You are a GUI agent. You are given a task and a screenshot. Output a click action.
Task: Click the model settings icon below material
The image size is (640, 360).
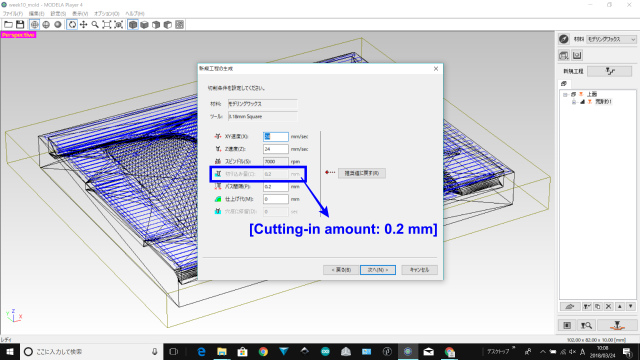point(564,55)
